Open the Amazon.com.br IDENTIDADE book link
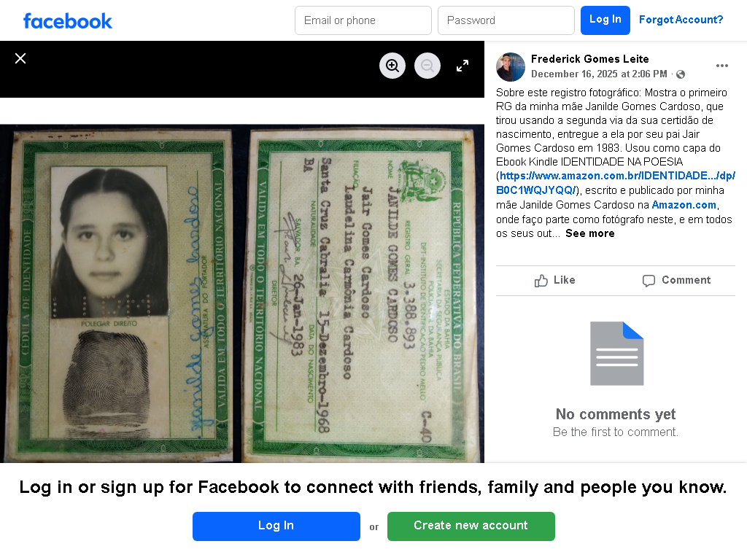This screenshot has height=560, width=747. click(616, 183)
